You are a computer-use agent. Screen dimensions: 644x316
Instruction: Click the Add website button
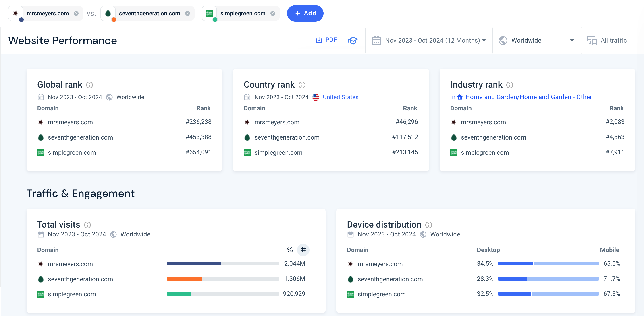coord(305,13)
